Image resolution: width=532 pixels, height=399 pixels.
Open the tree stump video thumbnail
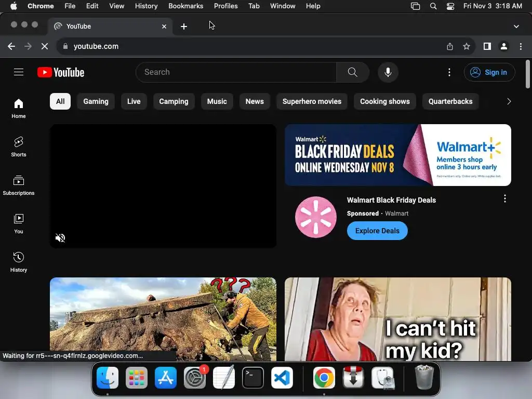[163, 319]
